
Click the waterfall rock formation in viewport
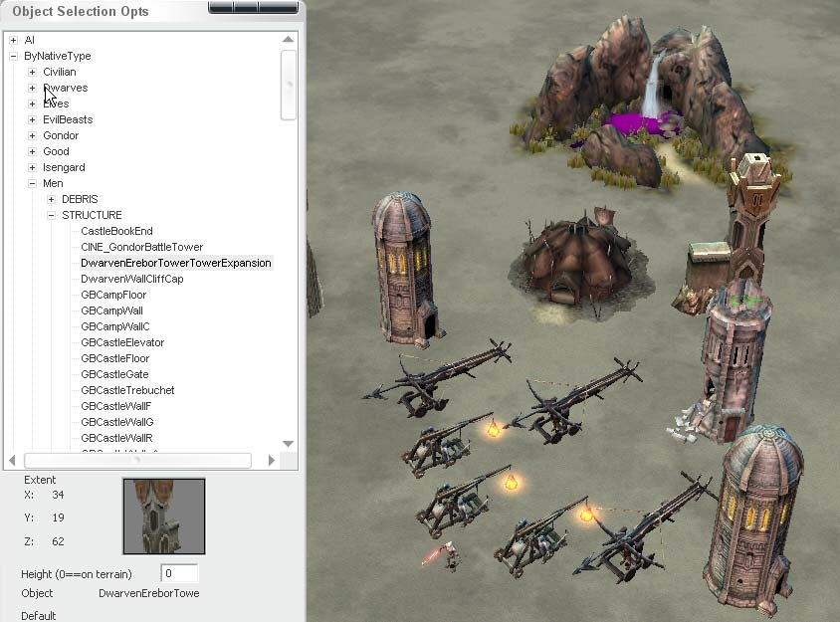(647, 100)
